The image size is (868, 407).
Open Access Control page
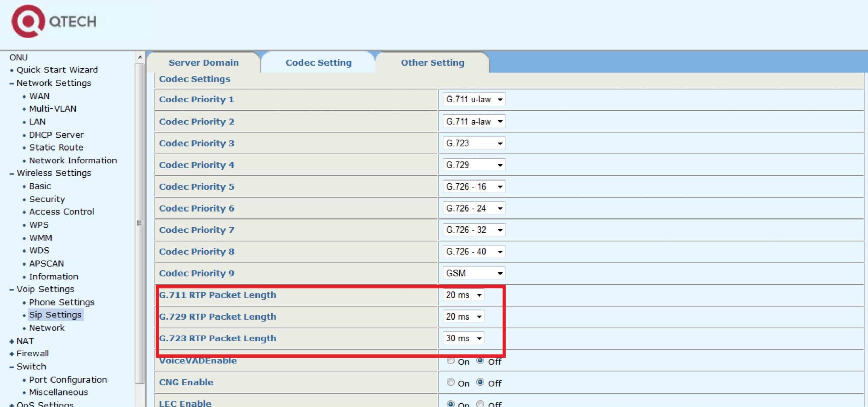pos(61,212)
